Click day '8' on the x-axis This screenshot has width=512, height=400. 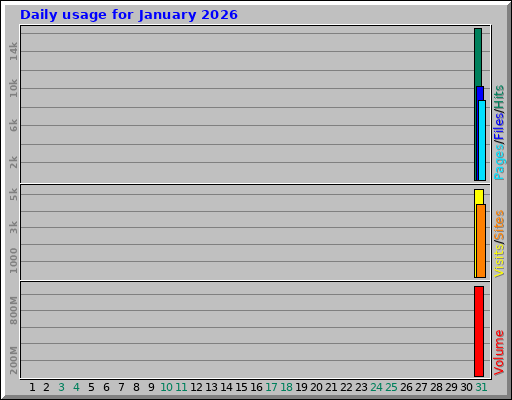coord(136,387)
